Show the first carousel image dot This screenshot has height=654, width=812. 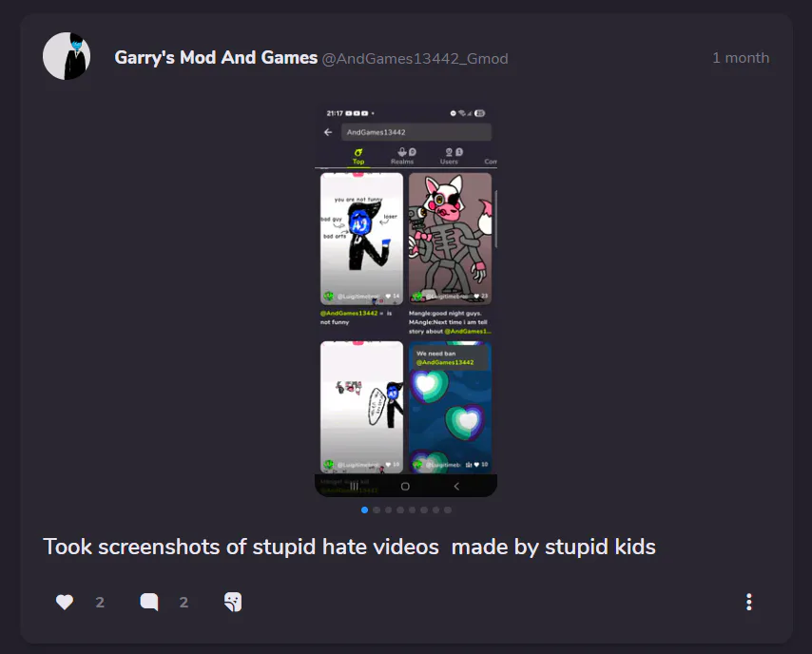coord(364,510)
